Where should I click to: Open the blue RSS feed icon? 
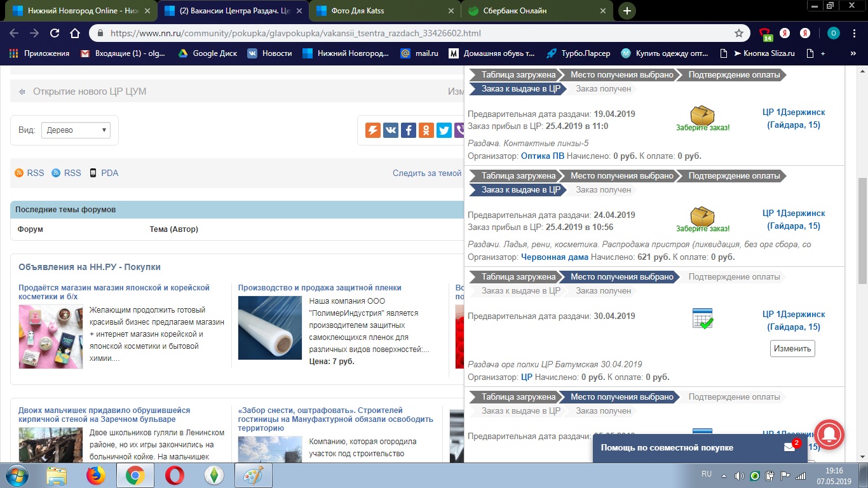tap(56, 173)
